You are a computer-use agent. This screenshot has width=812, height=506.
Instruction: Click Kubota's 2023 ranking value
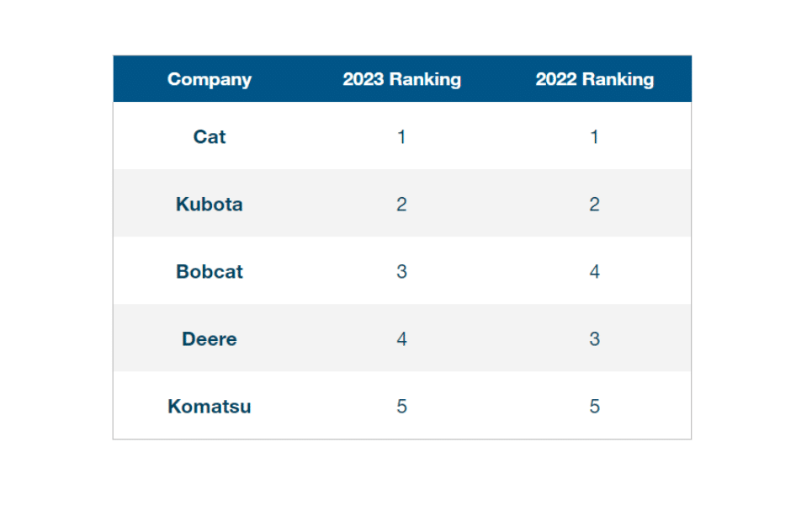click(401, 204)
